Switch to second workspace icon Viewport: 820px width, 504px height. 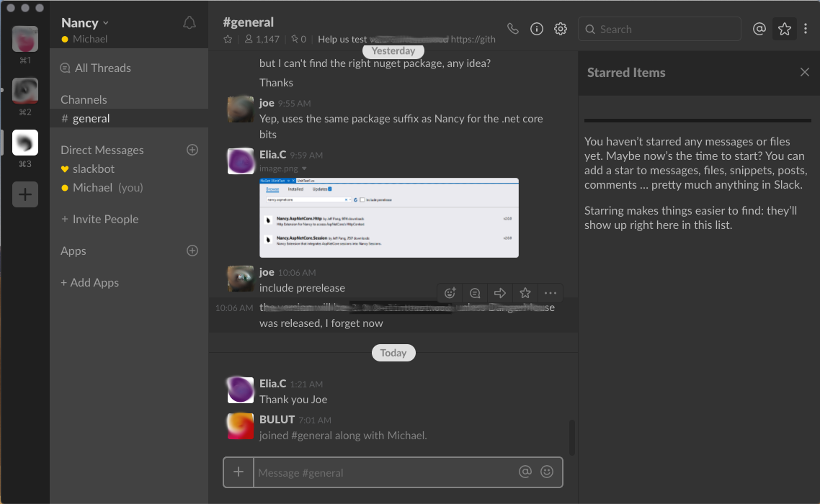click(x=25, y=91)
